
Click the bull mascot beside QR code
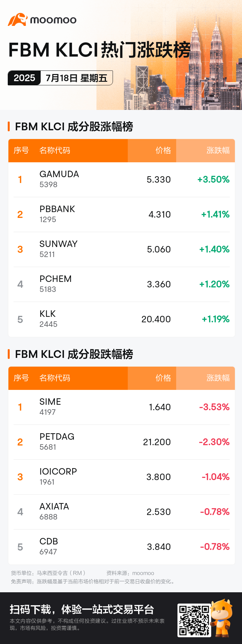tap(222, 618)
